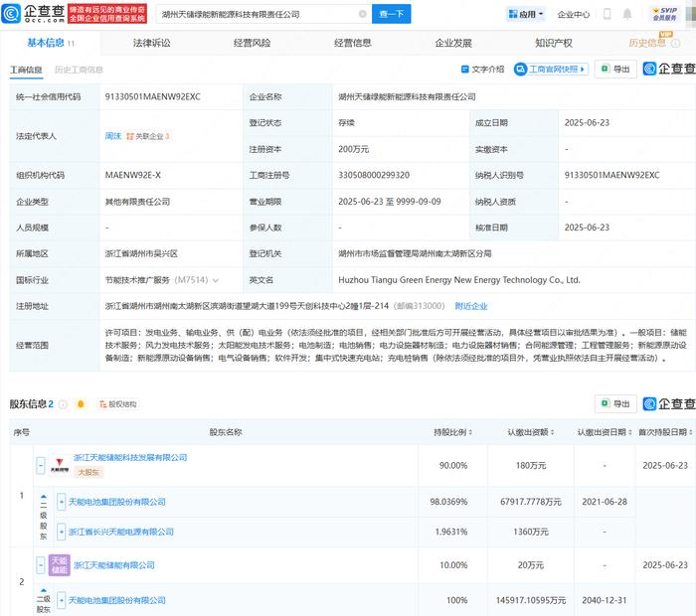Collapse the 浙江天能储能有限公司 shareholder row
Viewport: 696px width, 616px height.
(x=41, y=565)
